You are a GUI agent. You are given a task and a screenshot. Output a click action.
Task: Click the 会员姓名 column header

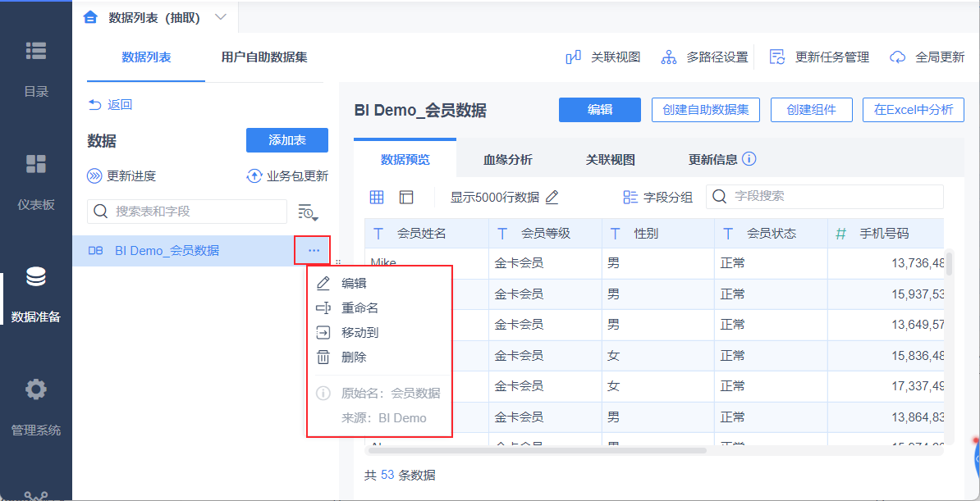tap(427, 234)
